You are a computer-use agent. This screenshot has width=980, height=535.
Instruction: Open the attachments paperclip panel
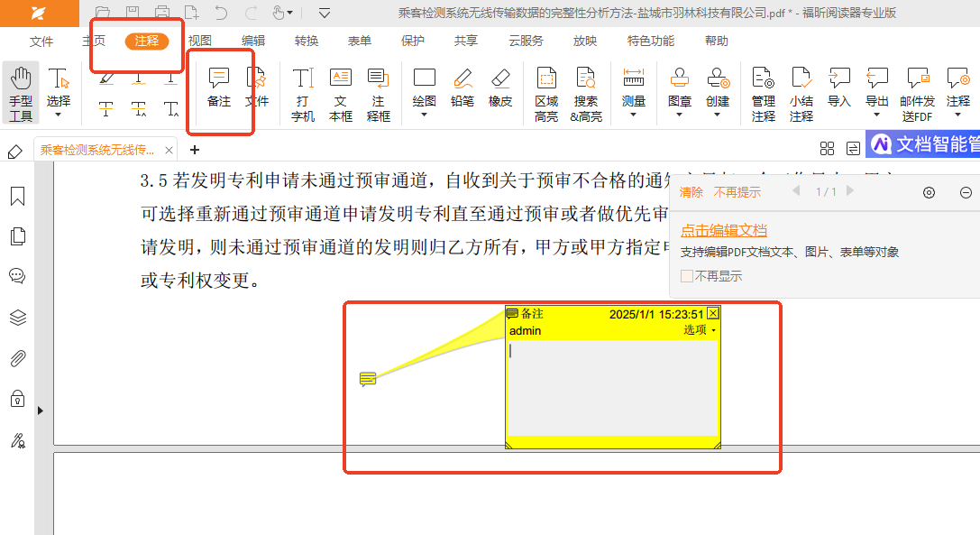17,358
